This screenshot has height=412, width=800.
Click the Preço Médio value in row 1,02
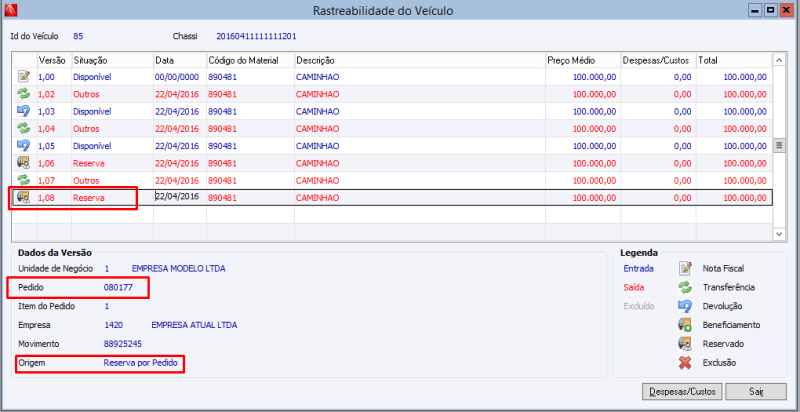click(594, 94)
